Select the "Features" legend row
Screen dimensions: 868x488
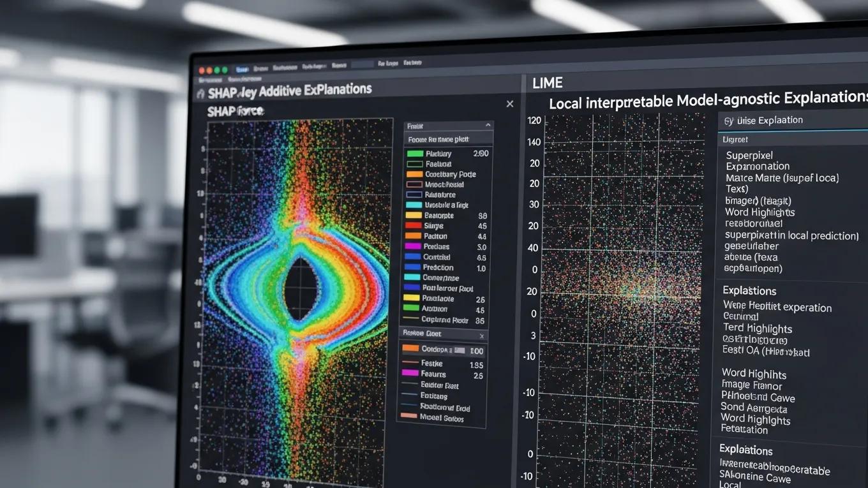click(x=442, y=374)
